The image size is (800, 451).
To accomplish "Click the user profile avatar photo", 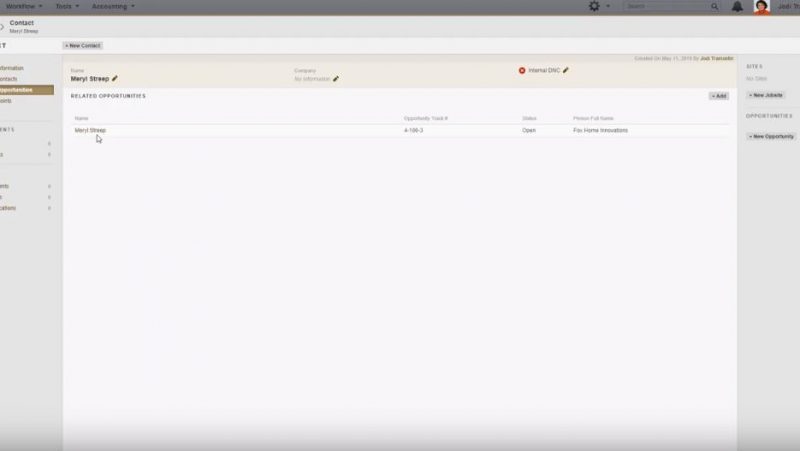I will point(762,7).
